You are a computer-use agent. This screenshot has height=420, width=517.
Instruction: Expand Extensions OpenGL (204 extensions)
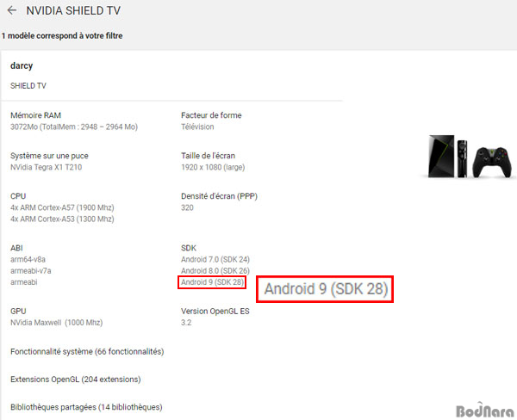click(76, 380)
